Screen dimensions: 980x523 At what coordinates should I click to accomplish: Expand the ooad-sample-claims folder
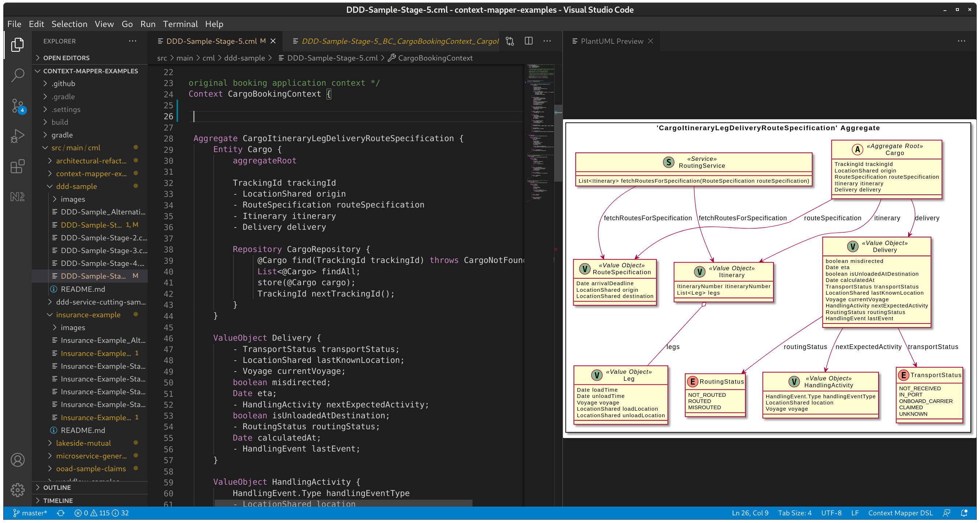90,469
